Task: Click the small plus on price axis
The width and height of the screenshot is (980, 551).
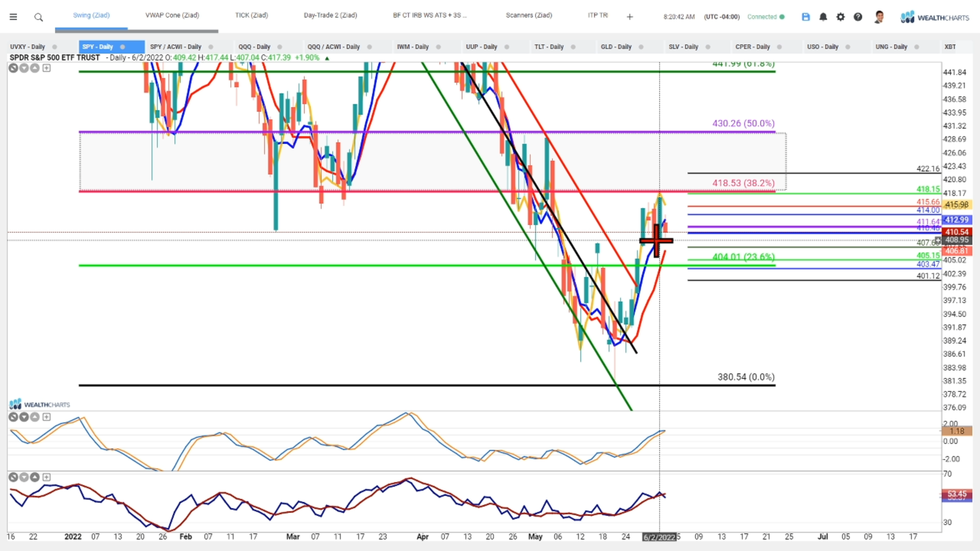Action: click(938, 240)
